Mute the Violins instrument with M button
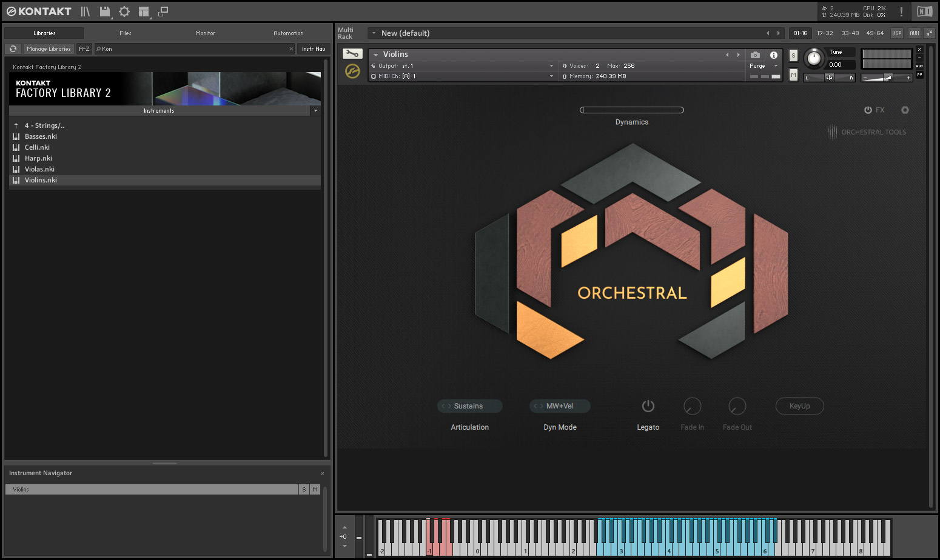 click(x=793, y=75)
